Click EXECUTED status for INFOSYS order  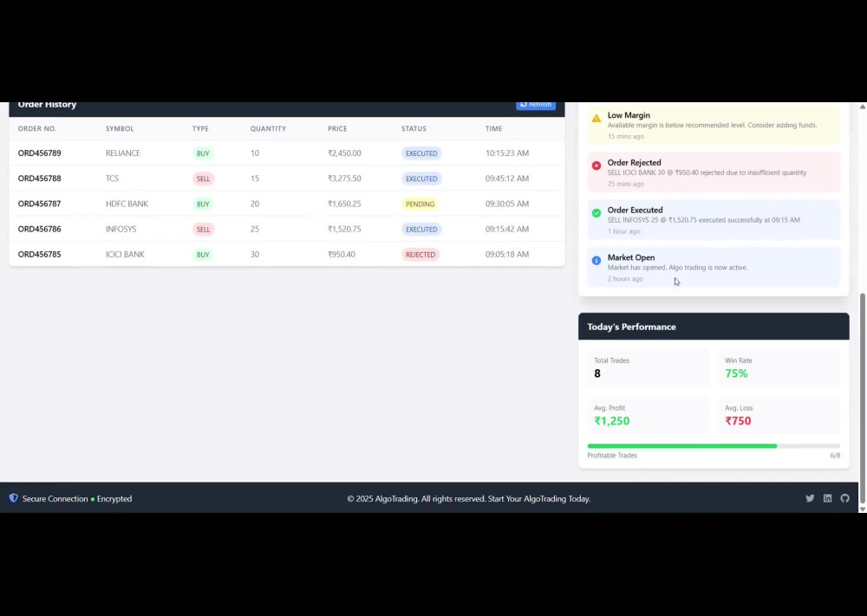click(421, 230)
